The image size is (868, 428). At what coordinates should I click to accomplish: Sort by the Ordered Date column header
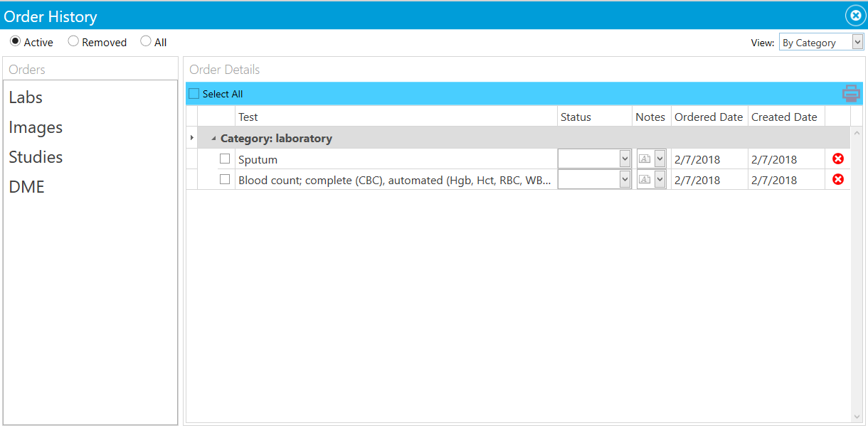(x=709, y=117)
